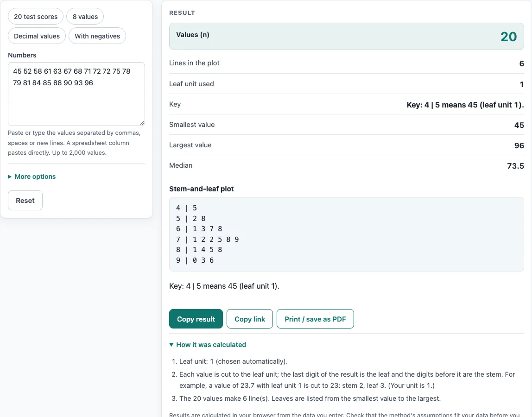The width and height of the screenshot is (532, 417).
Task: Choose the With negatives preset
Action: click(x=97, y=36)
